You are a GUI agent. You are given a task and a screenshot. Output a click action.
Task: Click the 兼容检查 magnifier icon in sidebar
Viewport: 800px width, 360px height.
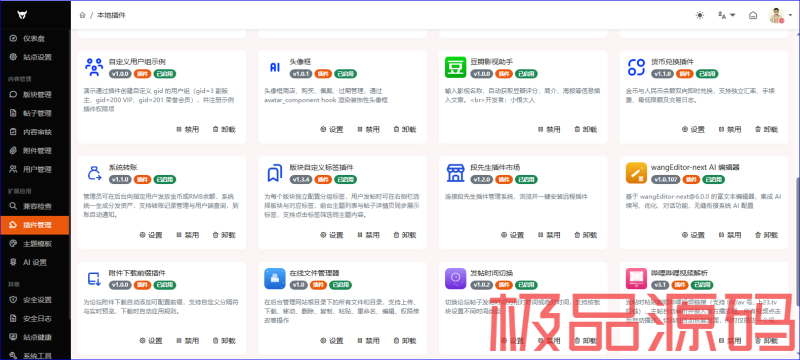point(14,207)
